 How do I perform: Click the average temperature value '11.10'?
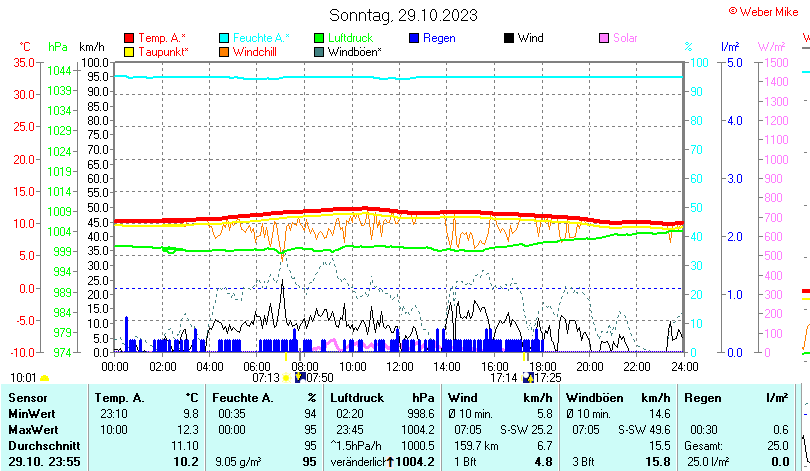coord(185,446)
